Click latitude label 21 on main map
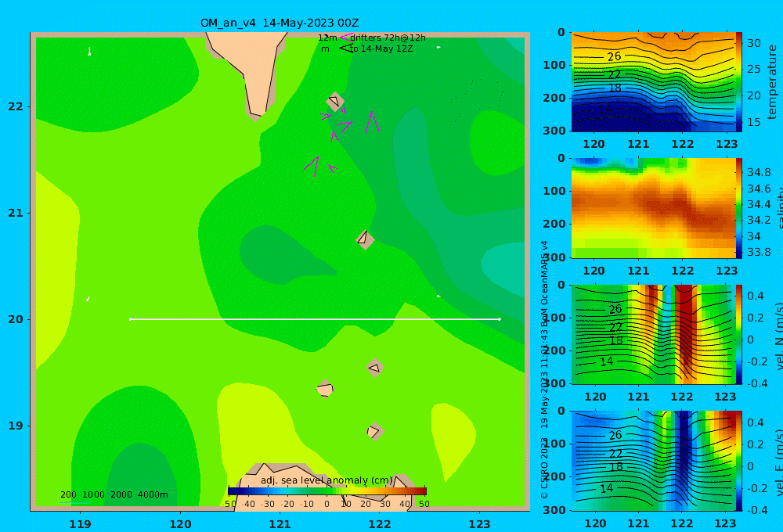 point(16,213)
